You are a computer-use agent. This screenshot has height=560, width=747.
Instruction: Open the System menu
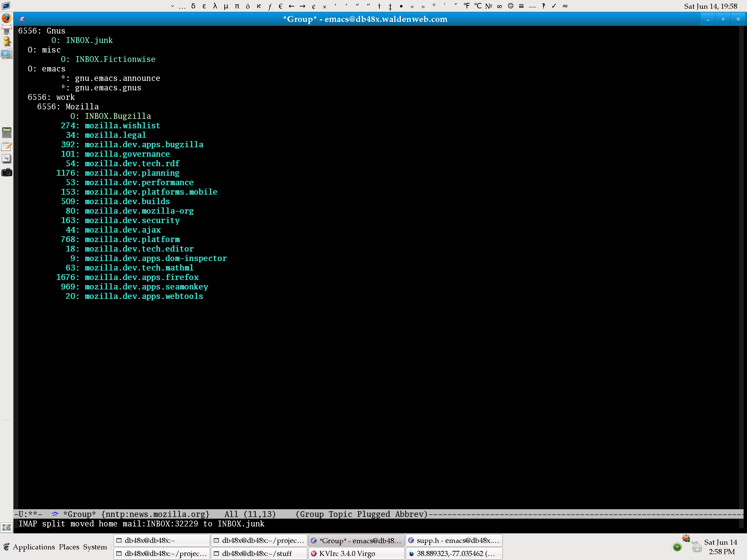pos(95,547)
